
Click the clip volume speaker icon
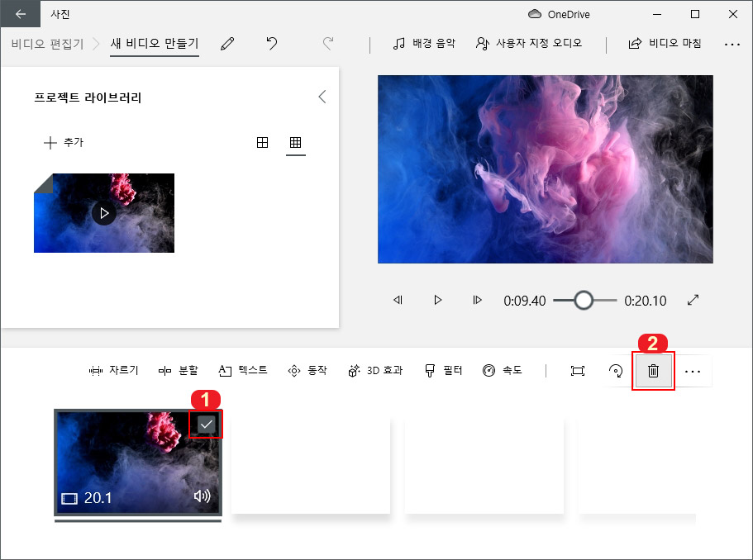pyautogui.click(x=203, y=496)
